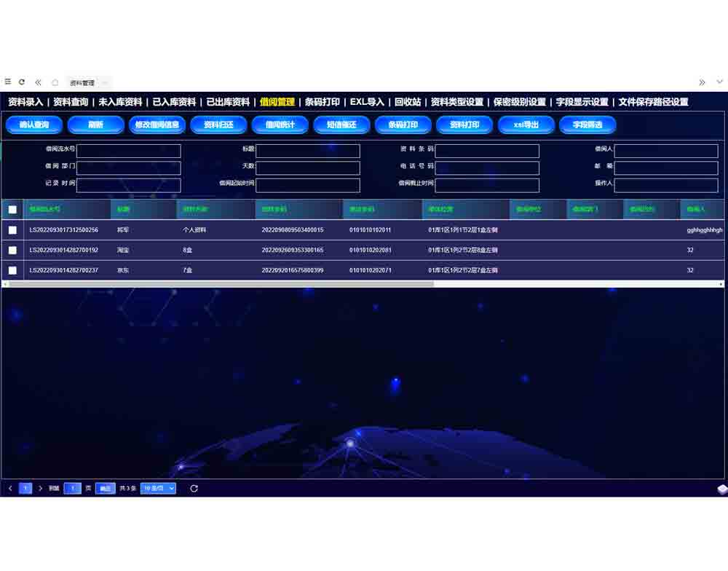Open the 资料管理 tab's close dropdown
This screenshot has height=571, width=728.
click(x=104, y=83)
